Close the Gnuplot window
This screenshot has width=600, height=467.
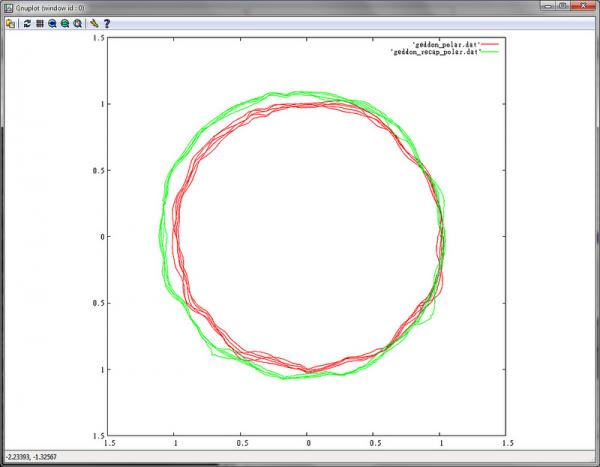(x=583, y=6)
